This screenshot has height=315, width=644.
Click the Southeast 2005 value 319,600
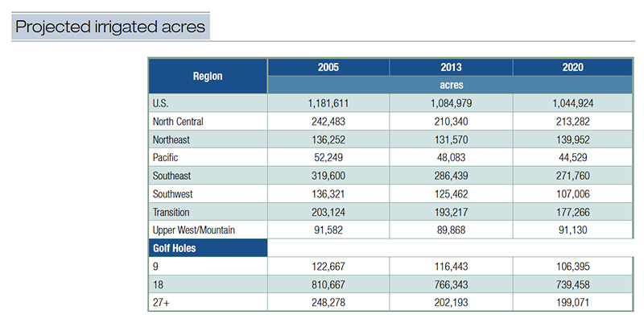(328, 176)
